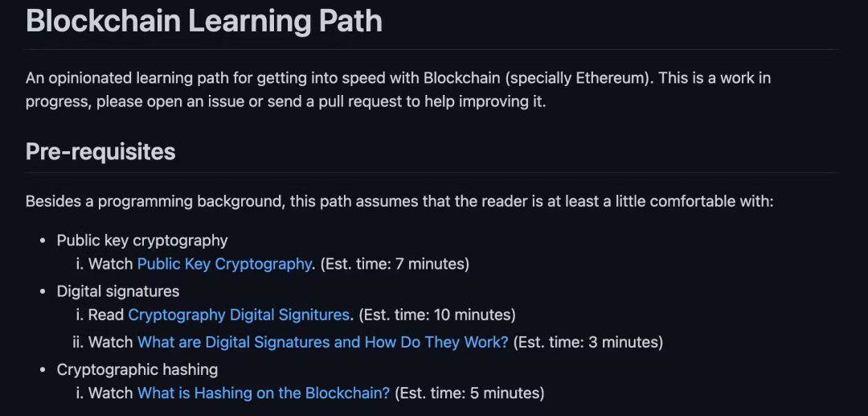Viewport: 868px width, 416px height.
Task: Open 'What is Hashing on the Blockchain?' link
Action: [x=263, y=393]
